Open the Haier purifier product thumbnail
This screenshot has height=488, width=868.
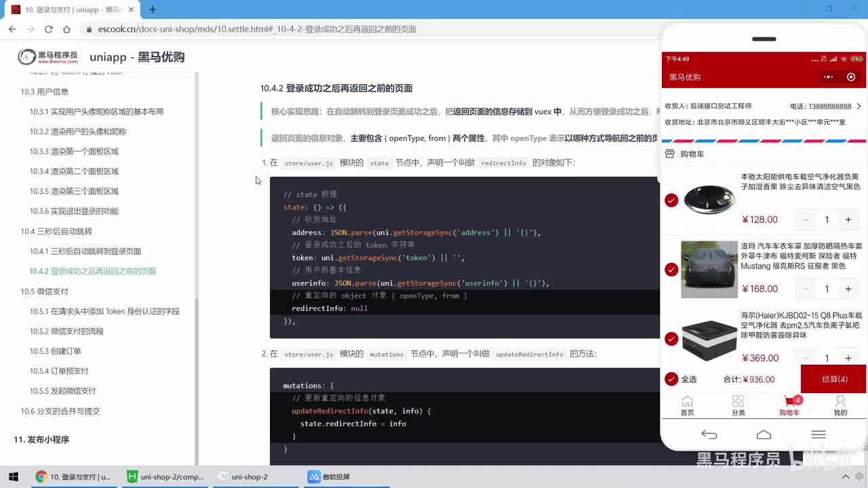click(709, 339)
